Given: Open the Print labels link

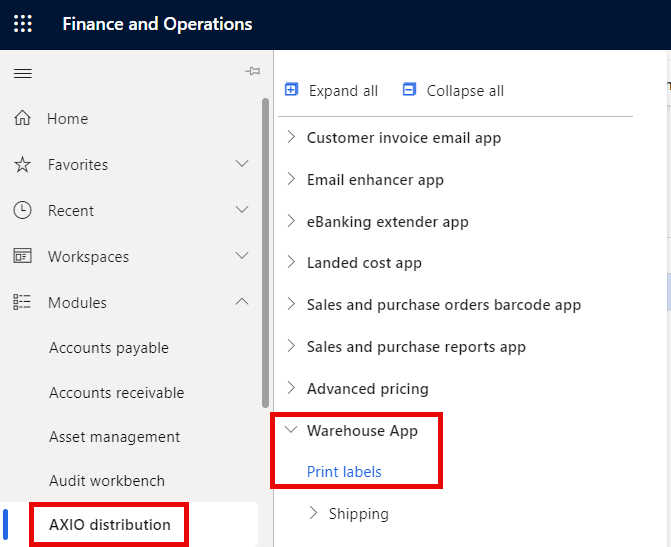Looking at the screenshot, I should point(344,472).
